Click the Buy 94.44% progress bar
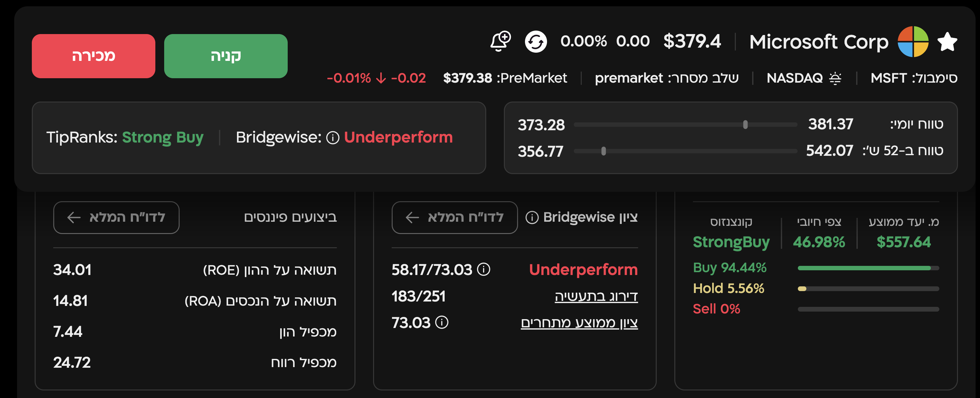This screenshot has height=398, width=980. coord(868,268)
